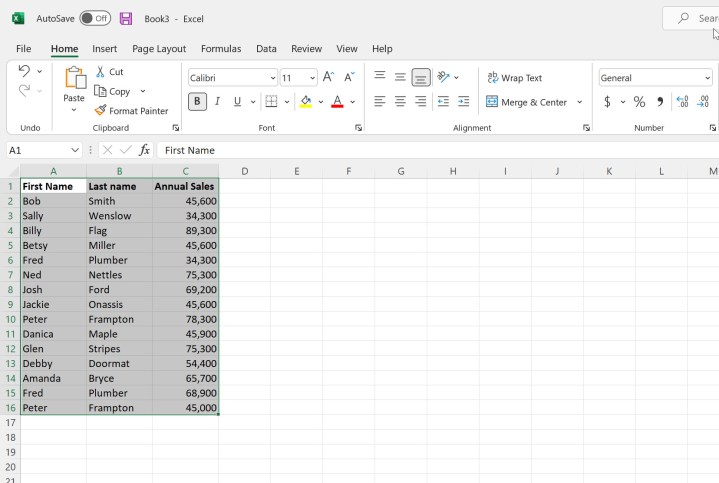Click the Format Painter brush icon

click(100, 111)
